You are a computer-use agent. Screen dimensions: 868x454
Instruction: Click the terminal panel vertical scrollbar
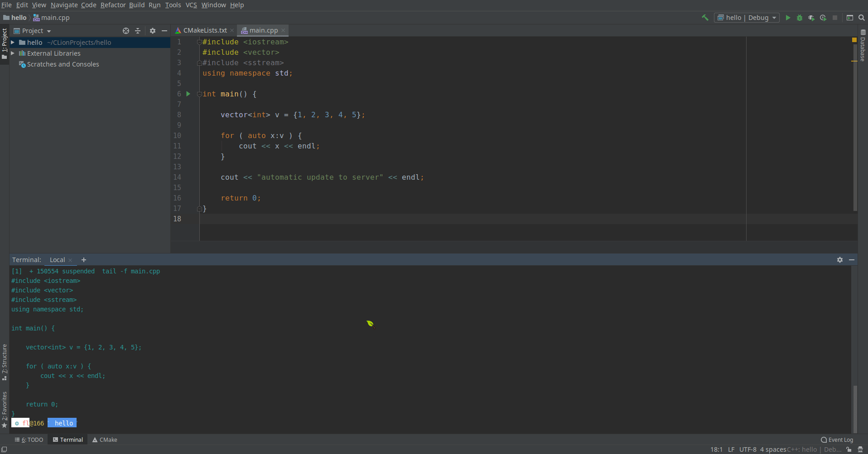pos(855,409)
